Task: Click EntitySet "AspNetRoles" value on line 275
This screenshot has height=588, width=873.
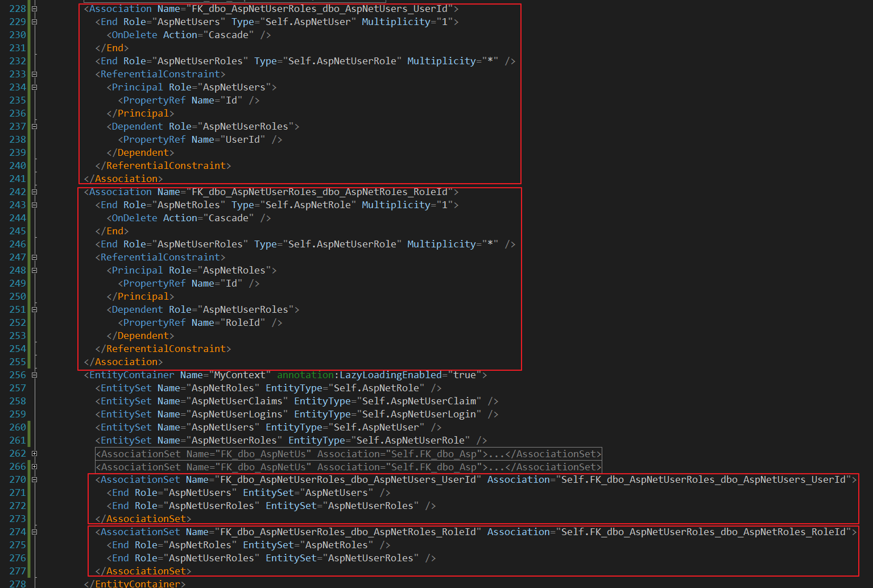Action: (337, 545)
